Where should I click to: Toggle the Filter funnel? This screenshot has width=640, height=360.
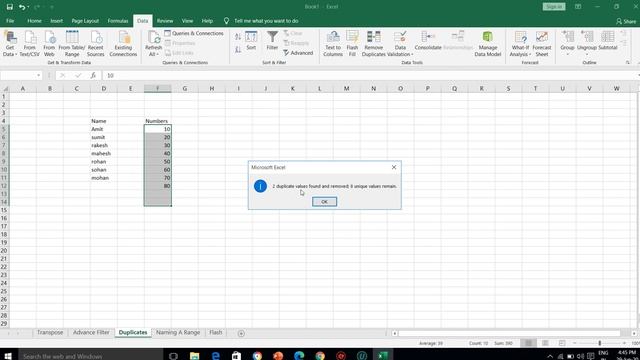coord(272,41)
